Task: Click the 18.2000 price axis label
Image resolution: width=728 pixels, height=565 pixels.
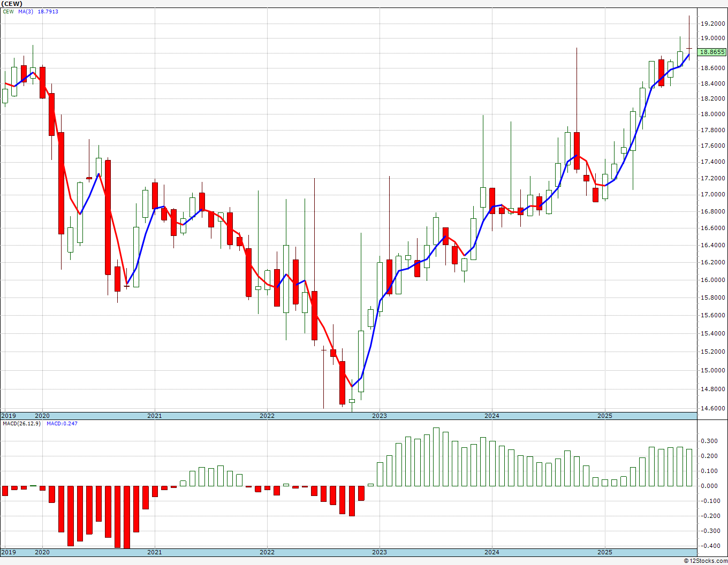Action: [x=713, y=98]
